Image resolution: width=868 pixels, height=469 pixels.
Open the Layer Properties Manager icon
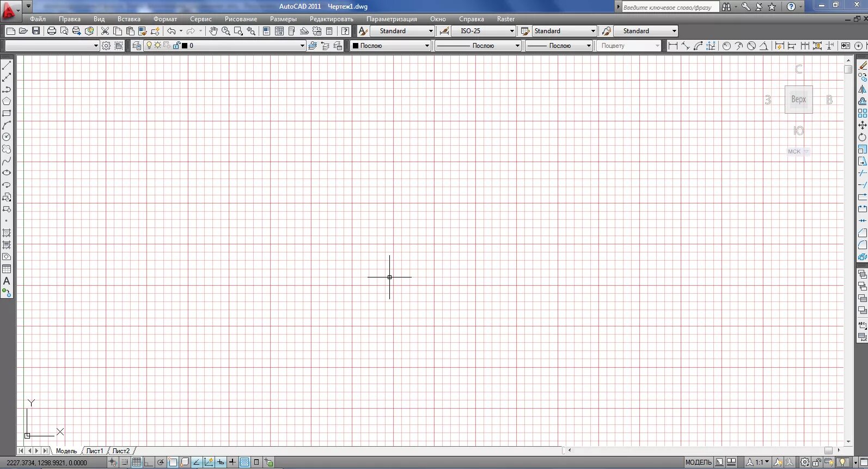tap(137, 46)
